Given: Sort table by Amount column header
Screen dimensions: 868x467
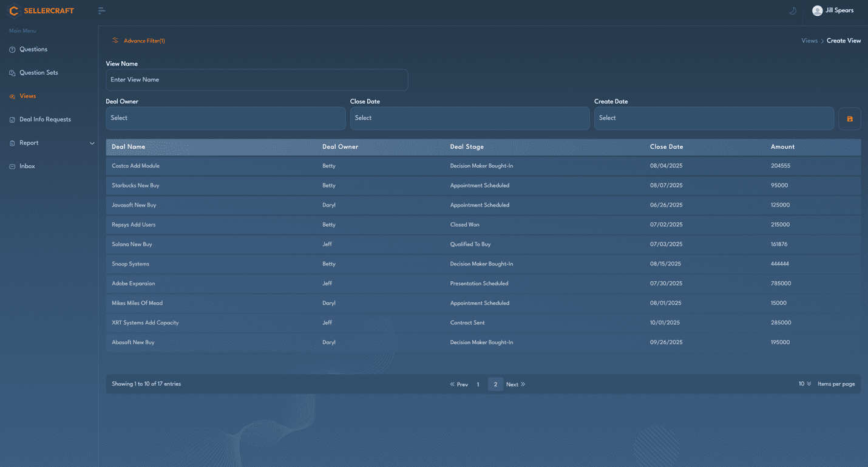Looking at the screenshot, I should click(x=782, y=147).
